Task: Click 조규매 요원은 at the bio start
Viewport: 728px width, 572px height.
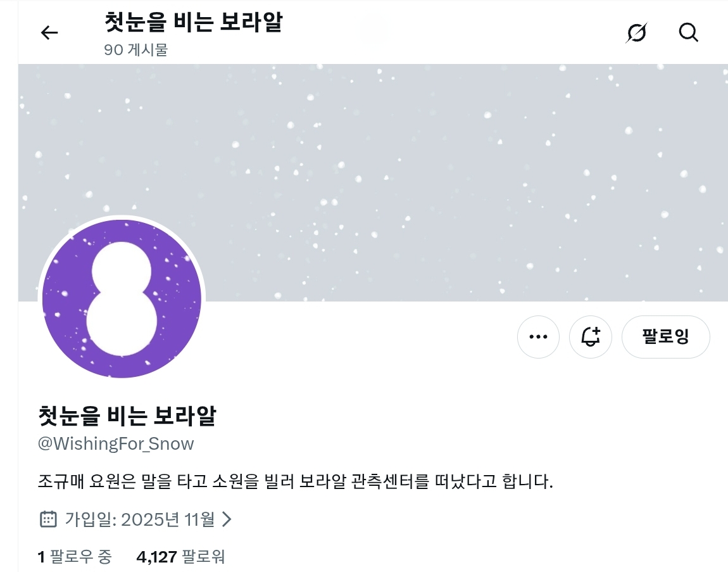Action: (x=86, y=481)
